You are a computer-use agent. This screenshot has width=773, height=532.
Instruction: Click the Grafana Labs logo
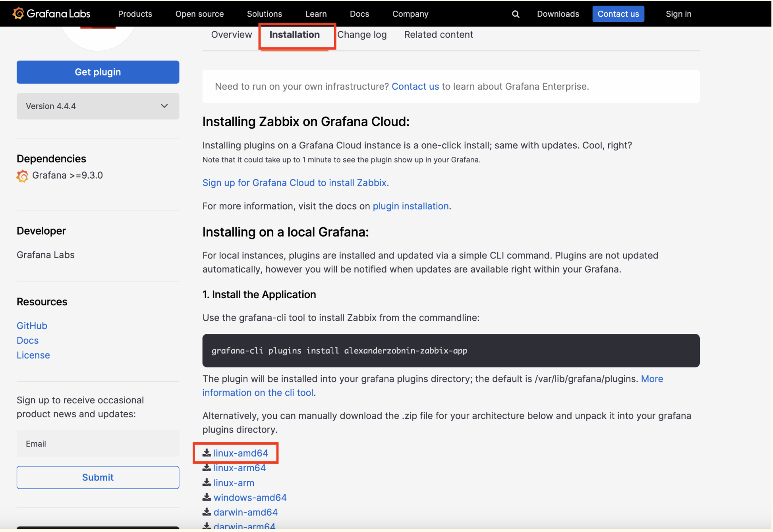tap(51, 13)
